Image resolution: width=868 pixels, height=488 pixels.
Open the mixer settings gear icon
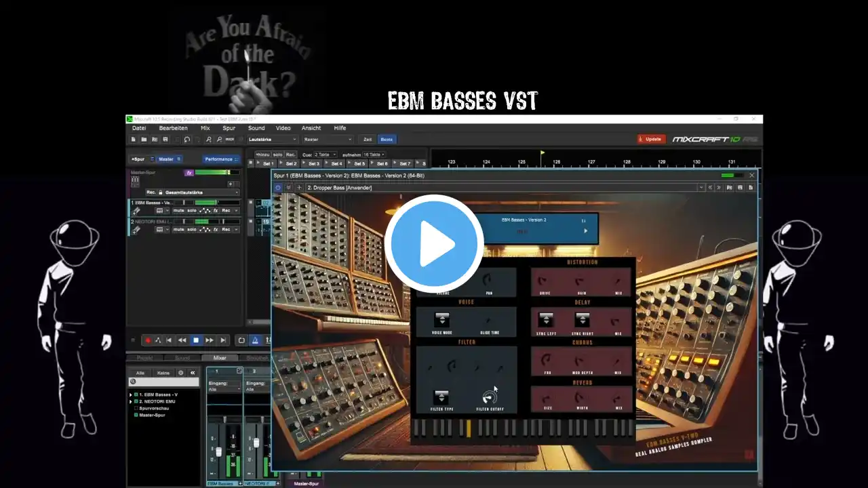point(181,373)
